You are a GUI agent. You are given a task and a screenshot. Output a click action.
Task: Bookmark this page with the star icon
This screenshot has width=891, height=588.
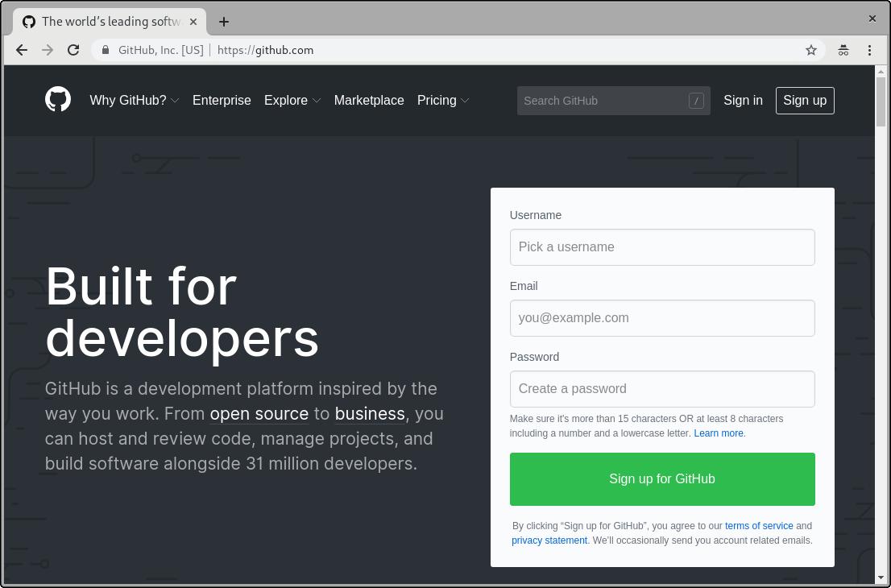point(811,50)
